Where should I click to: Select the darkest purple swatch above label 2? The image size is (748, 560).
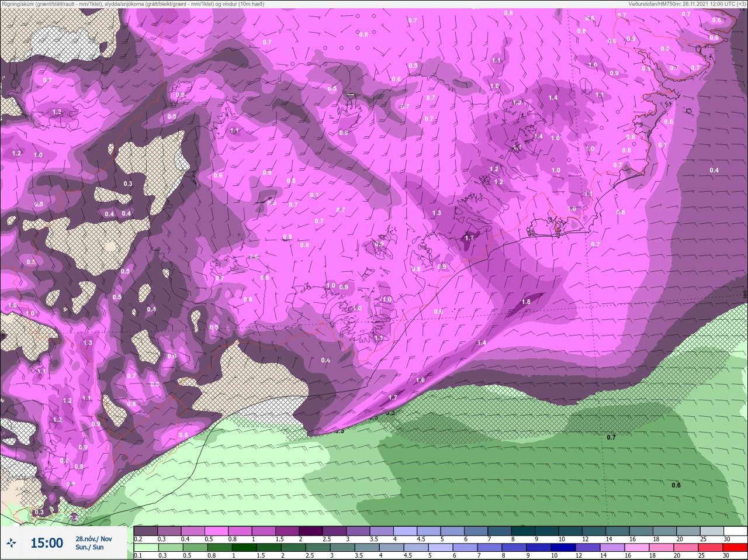310,531
